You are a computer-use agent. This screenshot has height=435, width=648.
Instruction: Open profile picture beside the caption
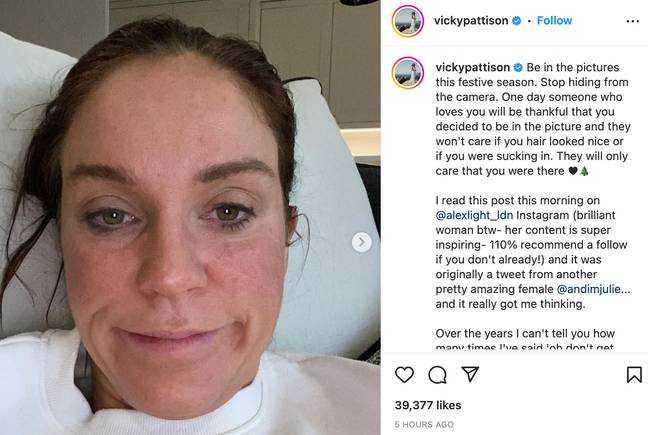pos(407,73)
